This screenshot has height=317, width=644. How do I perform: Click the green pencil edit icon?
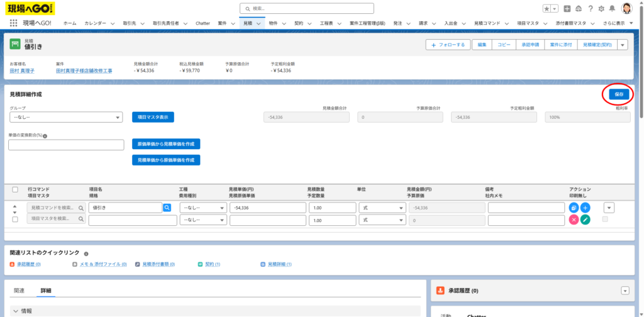(586, 220)
